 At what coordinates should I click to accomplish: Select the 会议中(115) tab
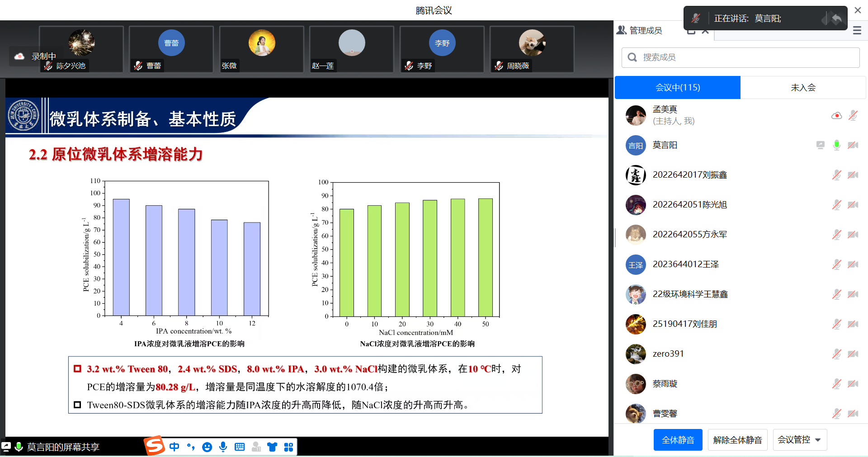coord(677,88)
